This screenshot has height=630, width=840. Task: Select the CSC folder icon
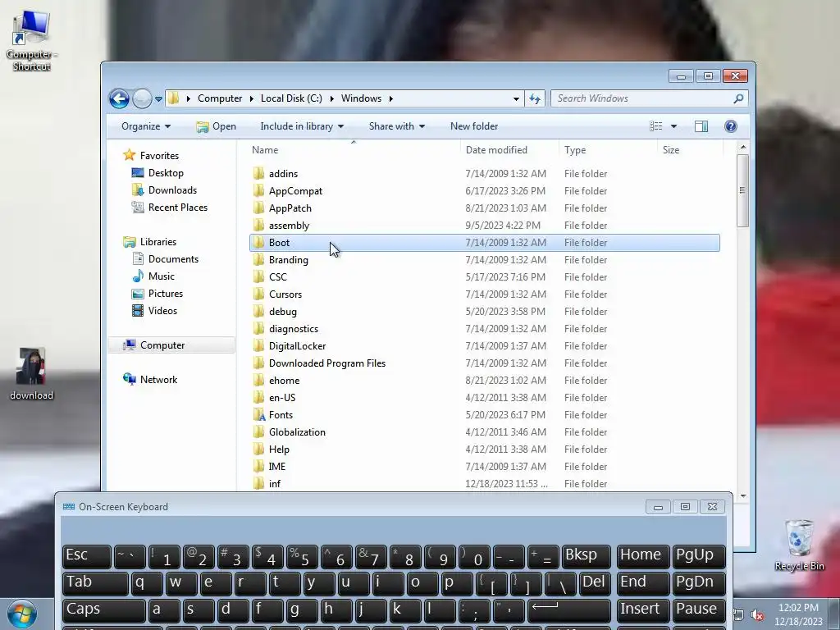(258, 277)
